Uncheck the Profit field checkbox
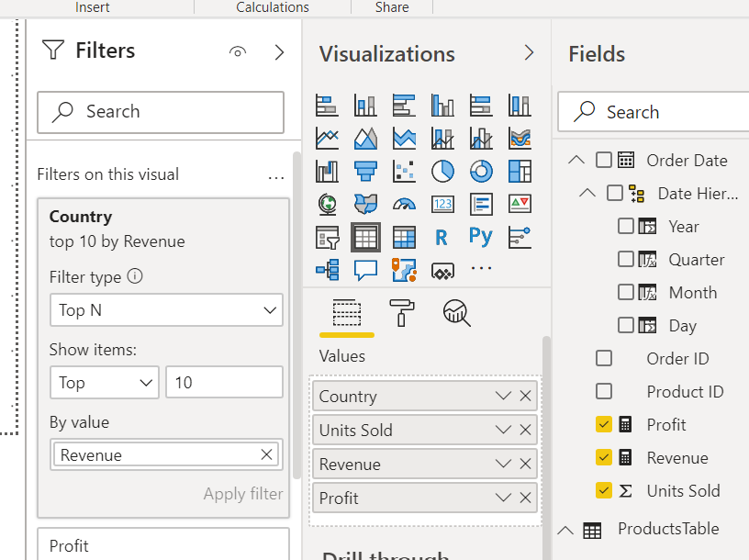This screenshot has height=560, width=749. 603,424
